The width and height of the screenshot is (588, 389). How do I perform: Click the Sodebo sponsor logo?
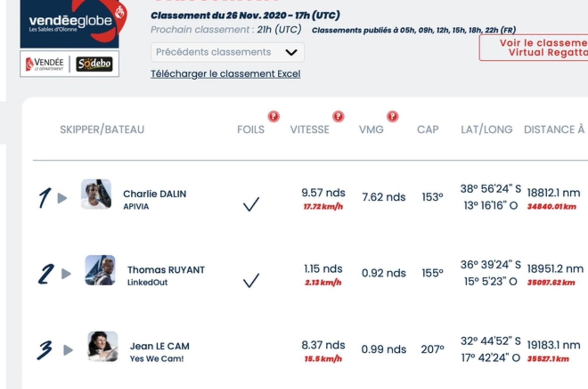point(94,64)
